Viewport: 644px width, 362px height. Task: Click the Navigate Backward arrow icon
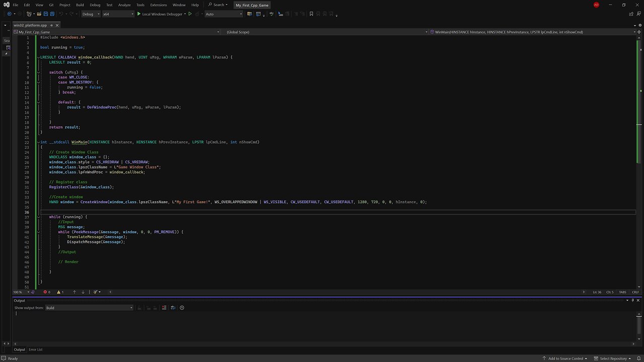(x=9, y=14)
